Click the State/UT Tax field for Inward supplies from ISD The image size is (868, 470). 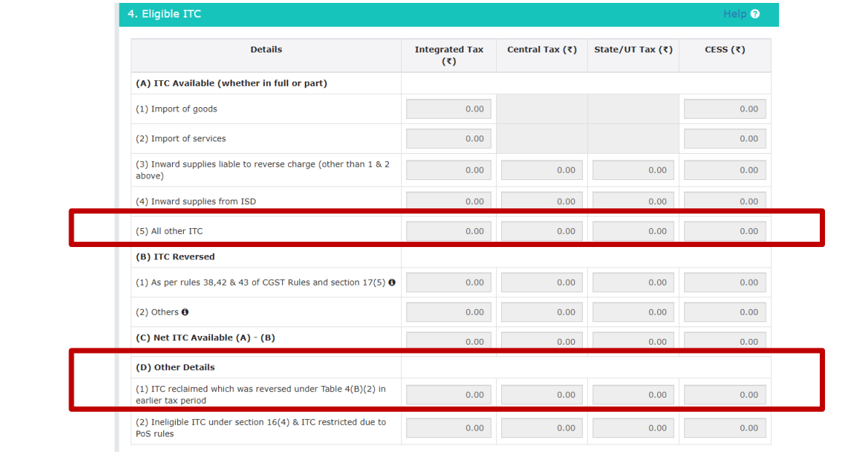(x=632, y=200)
